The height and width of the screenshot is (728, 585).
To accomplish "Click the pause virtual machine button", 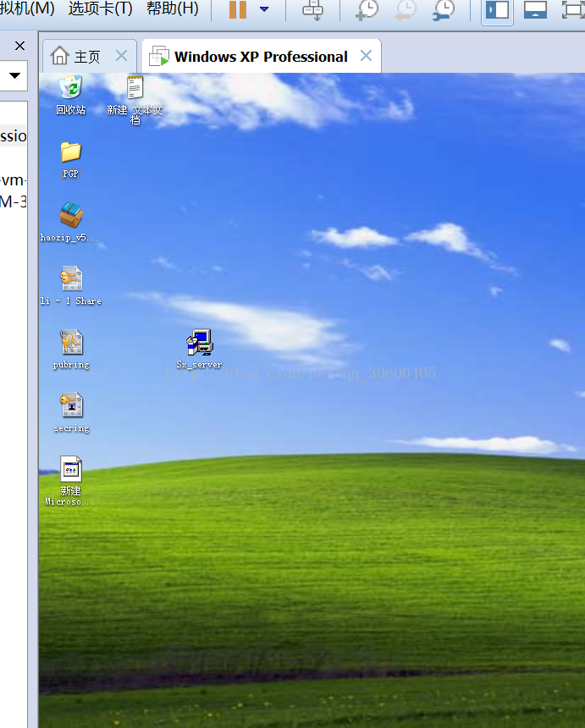I will pos(238,9).
